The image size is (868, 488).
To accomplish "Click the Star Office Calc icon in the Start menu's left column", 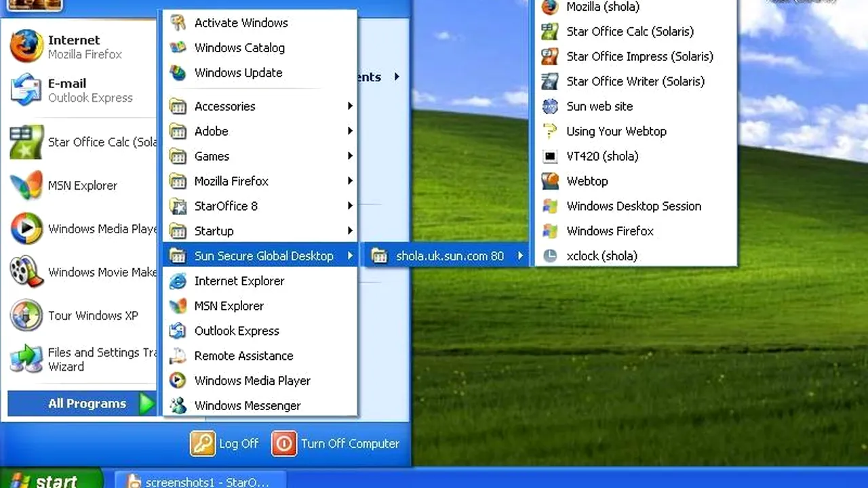I will pyautogui.click(x=26, y=142).
